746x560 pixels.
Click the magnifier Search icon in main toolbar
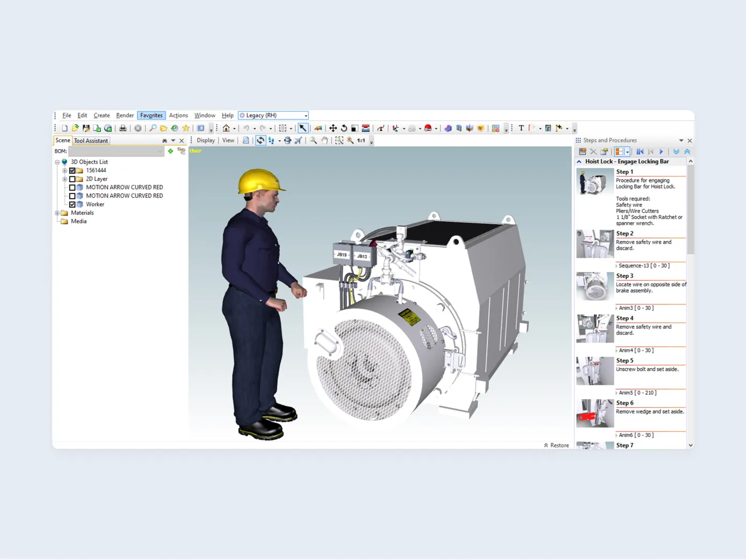(x=153, y=128)
